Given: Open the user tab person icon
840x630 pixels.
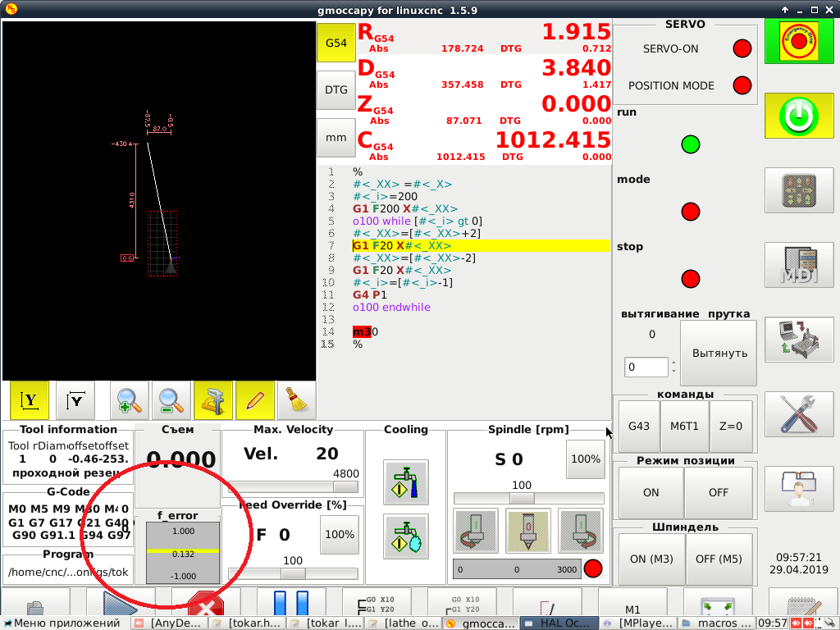Looking at the screenshot, I should (799, 489).
